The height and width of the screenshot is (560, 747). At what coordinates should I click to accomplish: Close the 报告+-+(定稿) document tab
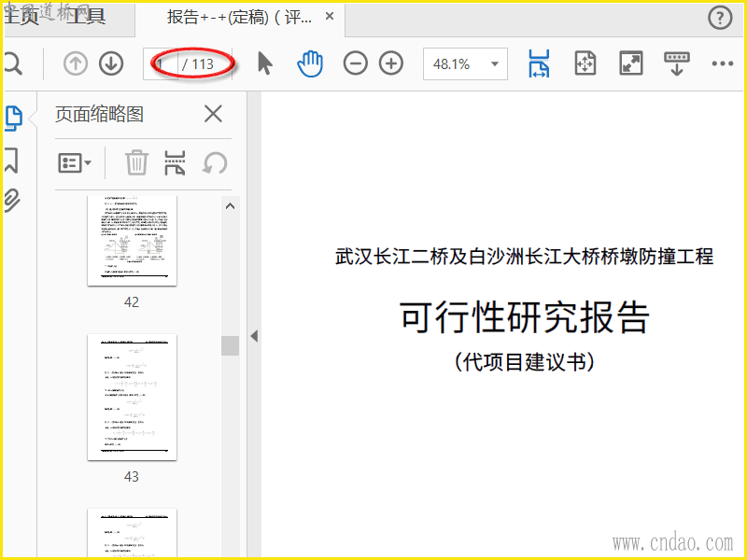(330, 16)
